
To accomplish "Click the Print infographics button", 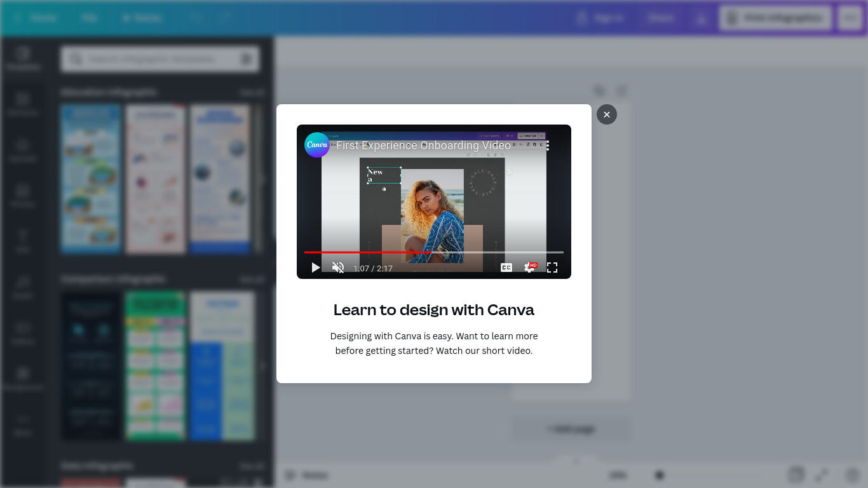I will 775,18.
